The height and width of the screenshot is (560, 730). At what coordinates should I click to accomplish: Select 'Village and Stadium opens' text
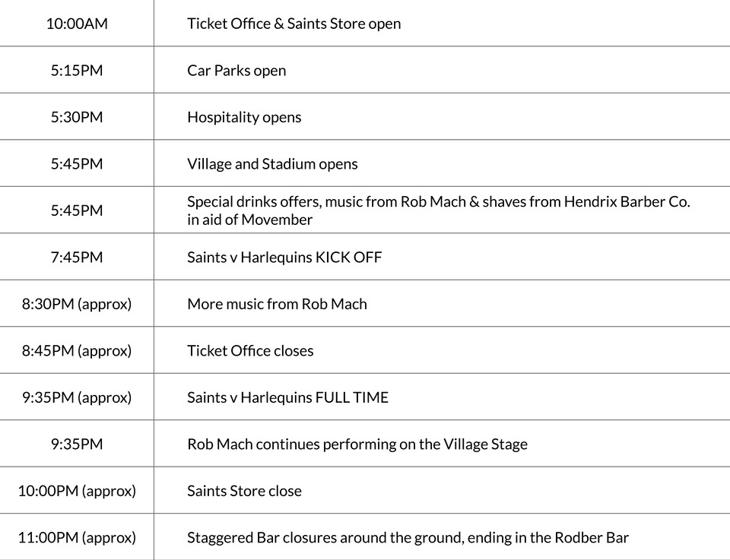pyautogui.click(x=272, y=164)
